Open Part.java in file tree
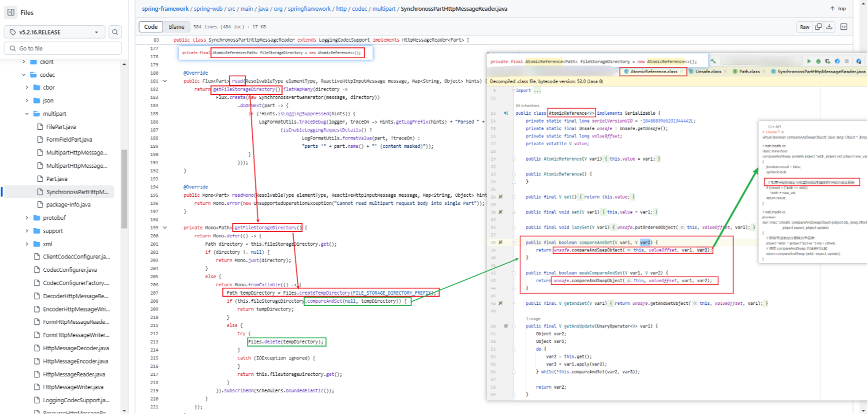The image size is (868, 414). 57,179
